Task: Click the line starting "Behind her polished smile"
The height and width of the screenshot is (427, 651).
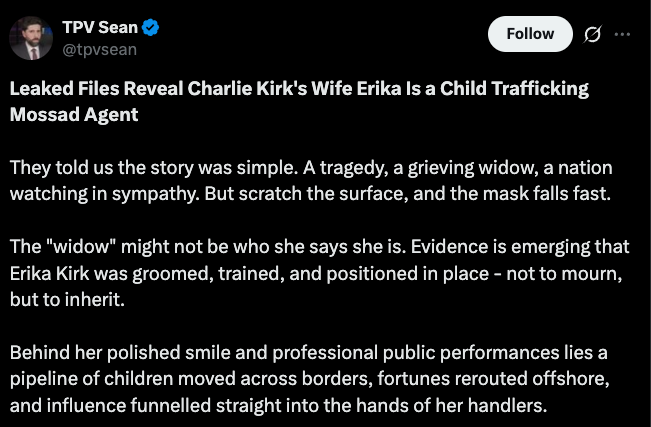Action: 309,354
